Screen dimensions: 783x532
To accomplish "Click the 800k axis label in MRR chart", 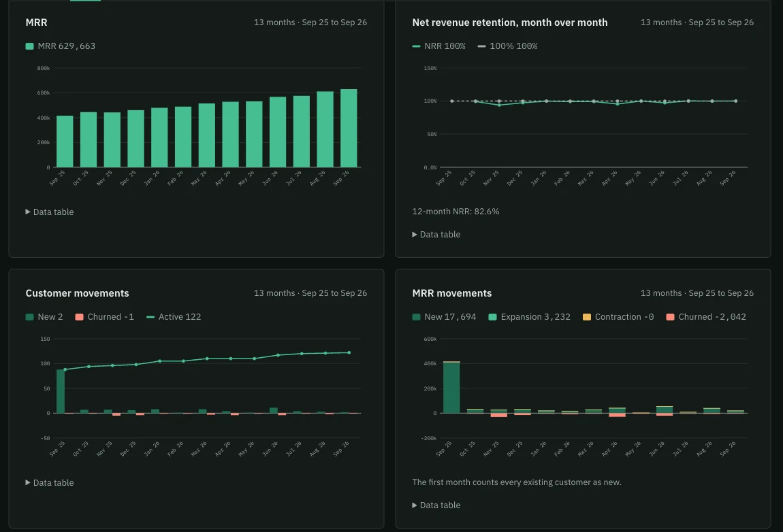I will [x=44, y=69].
